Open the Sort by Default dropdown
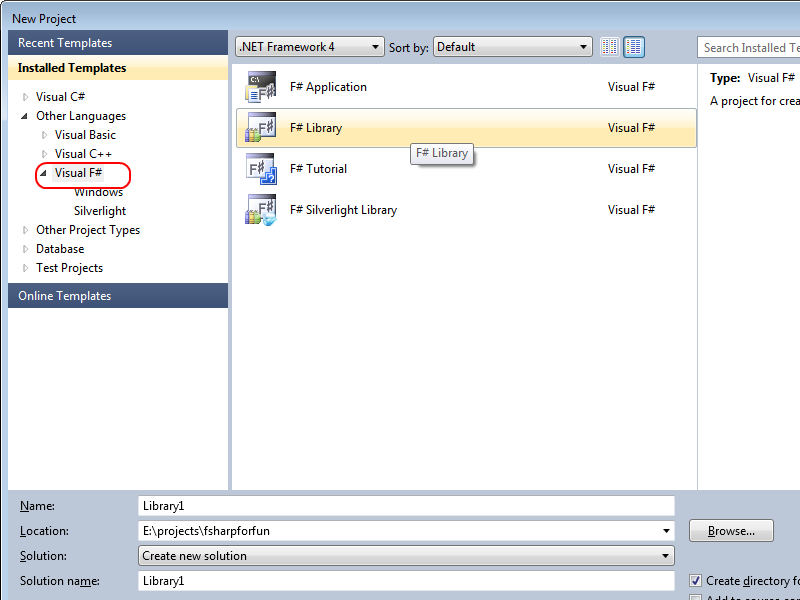This screenshot has width=800, height=600. point(513,47)
